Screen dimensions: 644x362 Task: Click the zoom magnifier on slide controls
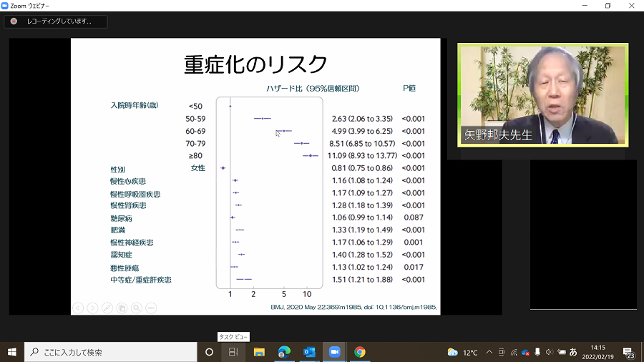136,308
